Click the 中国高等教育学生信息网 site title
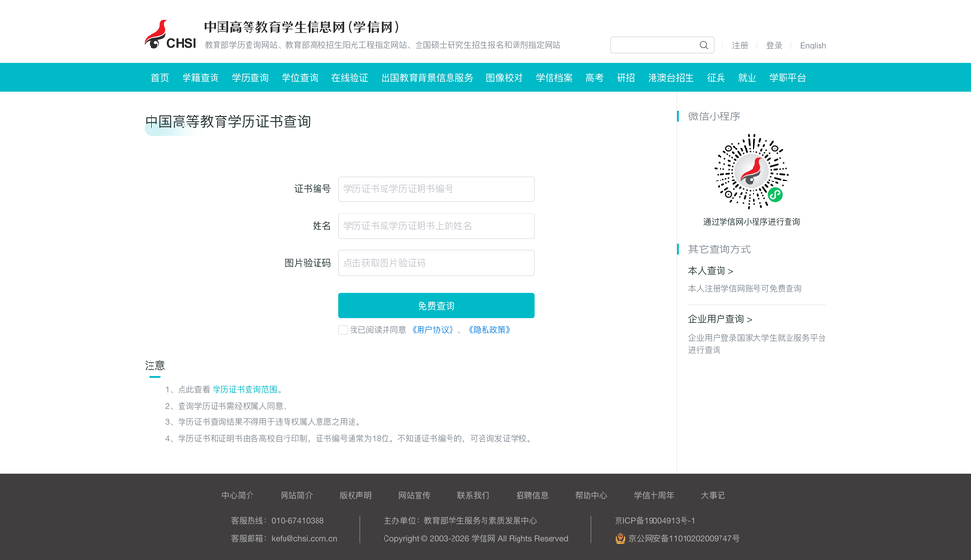Image resolution: width=971 pixels, height=560 pixels. tap(302, 27)
